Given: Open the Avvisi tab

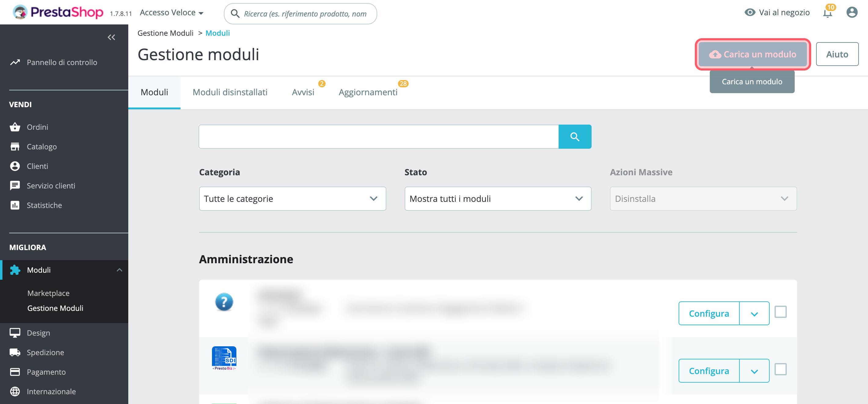Looking at the screenshot, I should point(303,92).
